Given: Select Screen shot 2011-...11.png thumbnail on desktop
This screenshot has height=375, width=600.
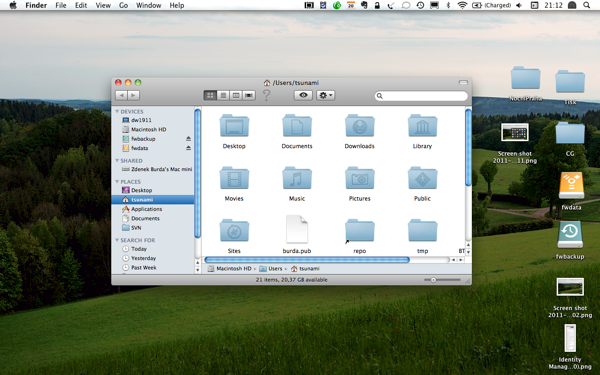Looking at the screenshot, I should tap(515, 132).
